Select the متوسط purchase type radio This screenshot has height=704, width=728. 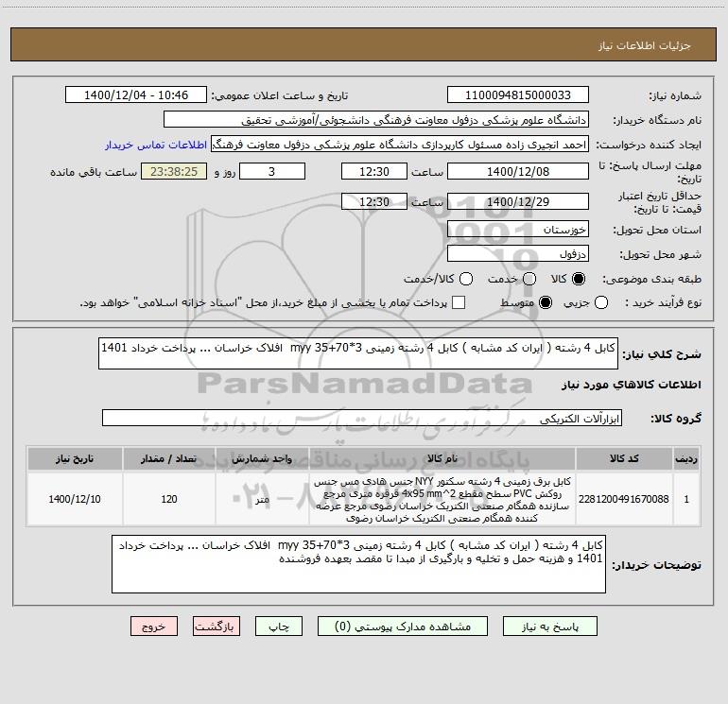tap(546, 302)
